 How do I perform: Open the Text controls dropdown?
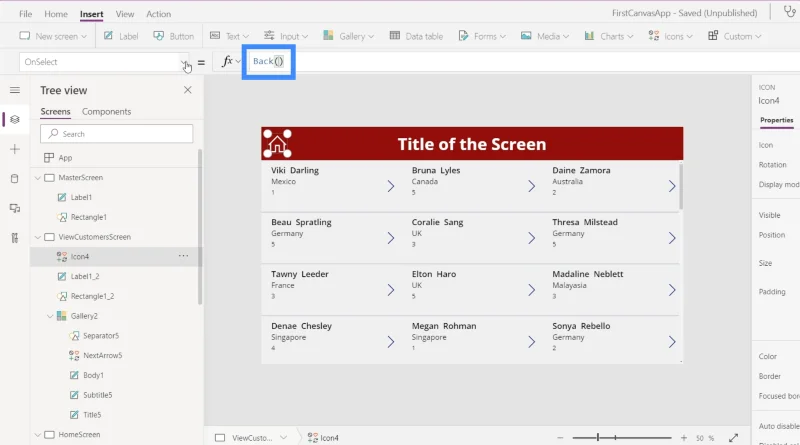[230, 36]
